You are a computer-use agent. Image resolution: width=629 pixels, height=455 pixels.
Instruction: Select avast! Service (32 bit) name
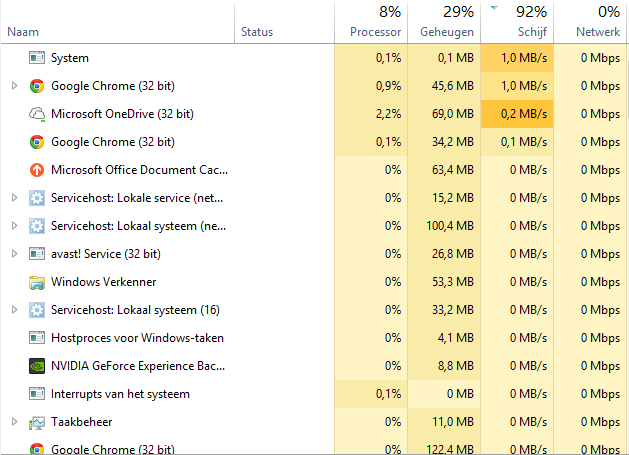coord(106,254)
